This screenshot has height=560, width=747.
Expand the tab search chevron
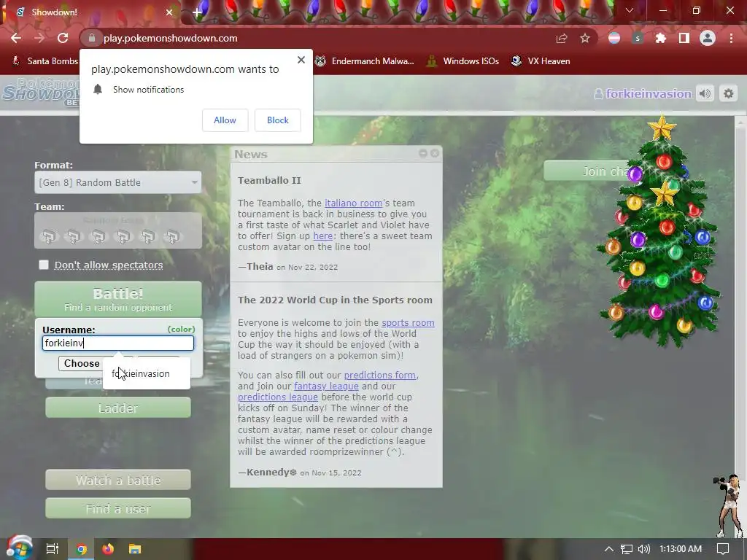click(630, 10)
